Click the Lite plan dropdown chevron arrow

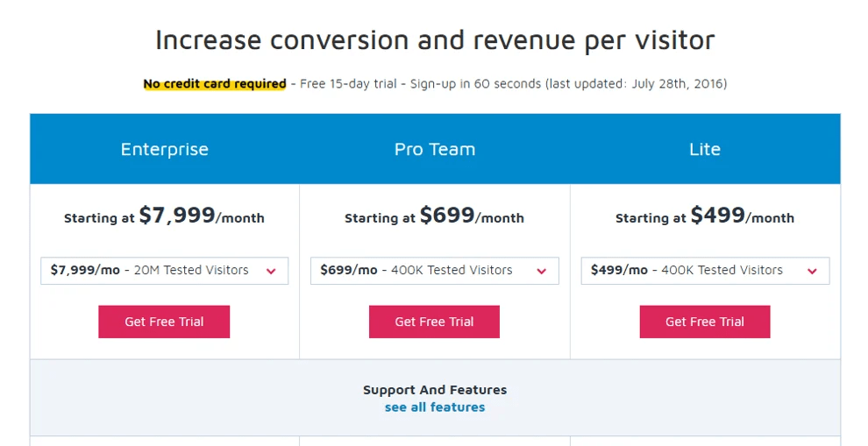tap(812, 271)
